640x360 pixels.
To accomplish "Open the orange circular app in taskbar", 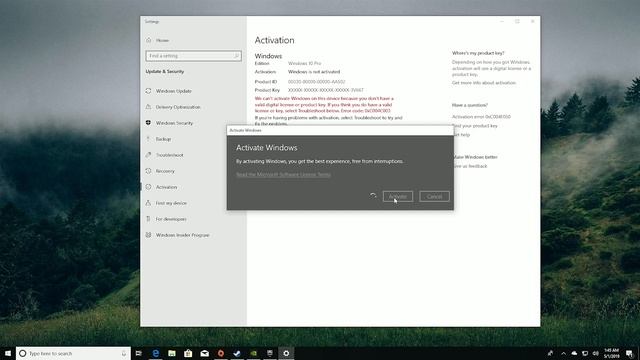I will pyautogui.click(x=221, y=353).
